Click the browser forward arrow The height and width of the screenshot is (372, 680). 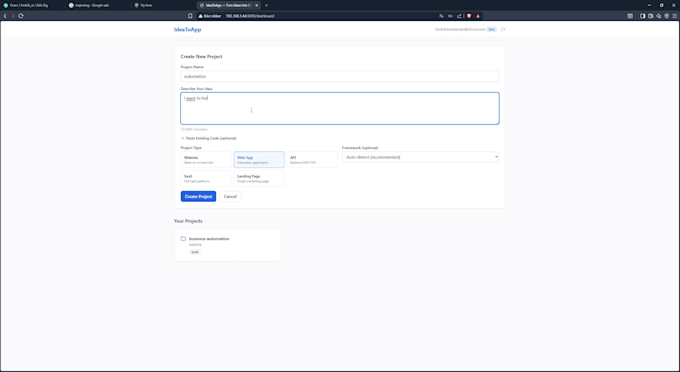point(13,16)
